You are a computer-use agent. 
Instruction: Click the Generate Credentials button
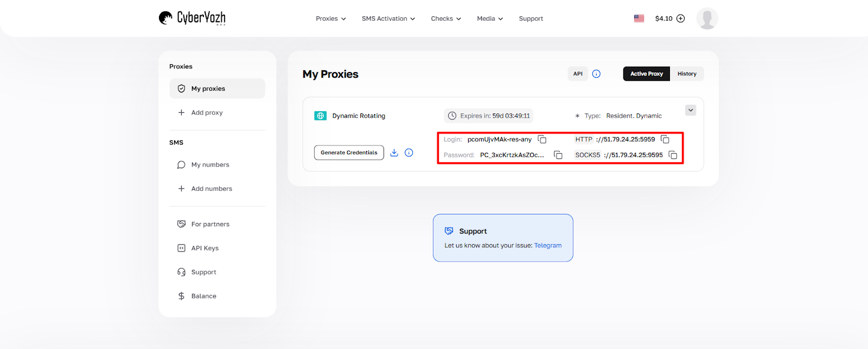point(349,153)
